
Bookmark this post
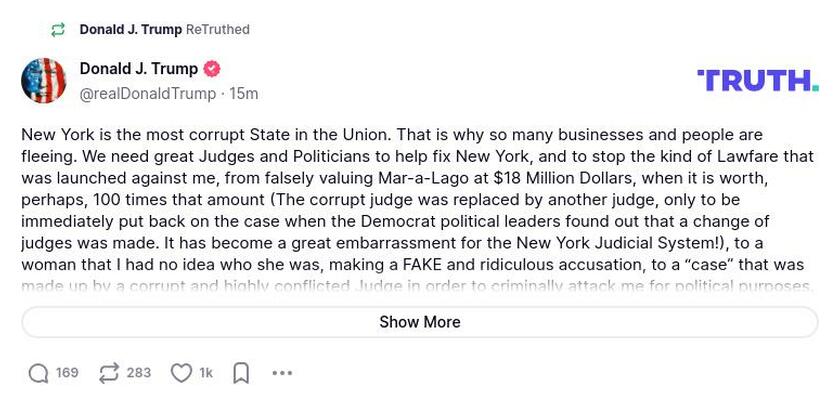pos(241,373)
